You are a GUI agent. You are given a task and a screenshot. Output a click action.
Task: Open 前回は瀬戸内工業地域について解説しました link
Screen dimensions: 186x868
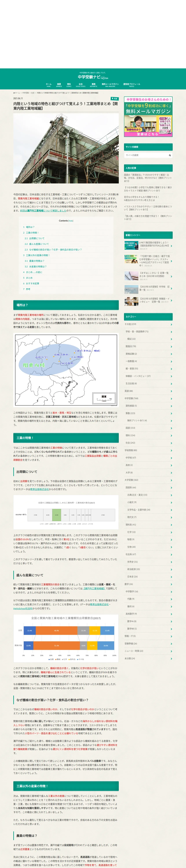click(x=43, y=211)
